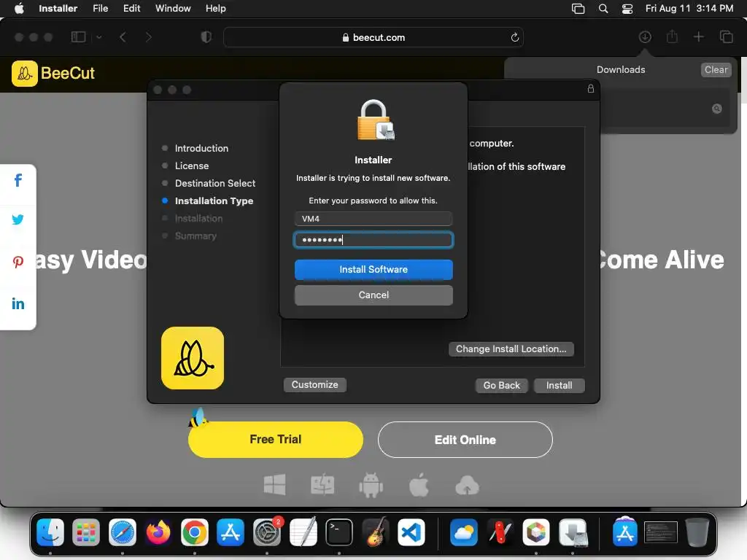Image resolution: width=747 pixels, height=560 pixels.
Task: Click the Android platform icon
Action: coord(371,485)
